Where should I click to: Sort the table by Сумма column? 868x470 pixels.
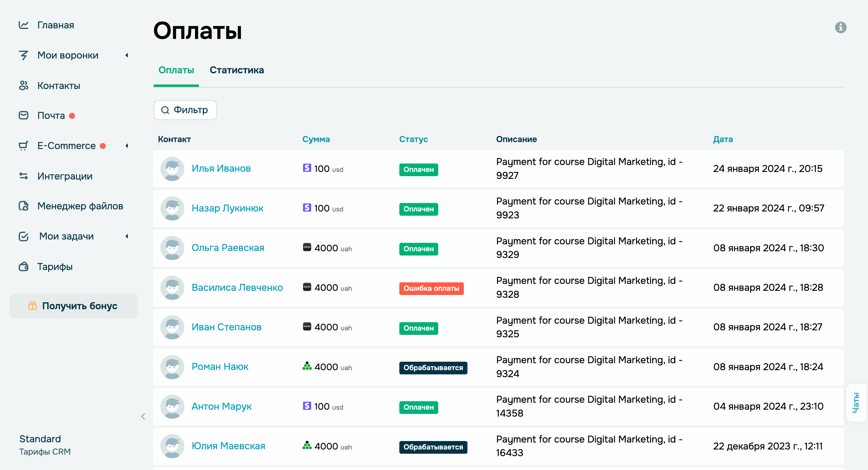316,139
